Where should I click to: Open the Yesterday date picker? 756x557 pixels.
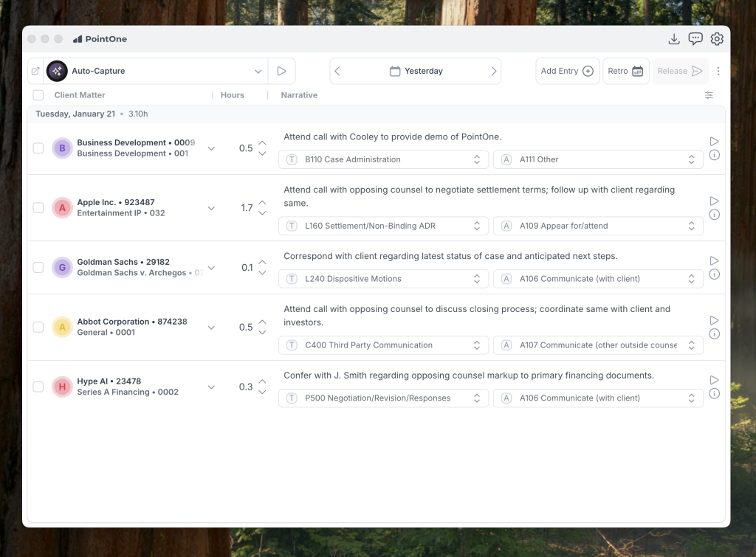416,72
